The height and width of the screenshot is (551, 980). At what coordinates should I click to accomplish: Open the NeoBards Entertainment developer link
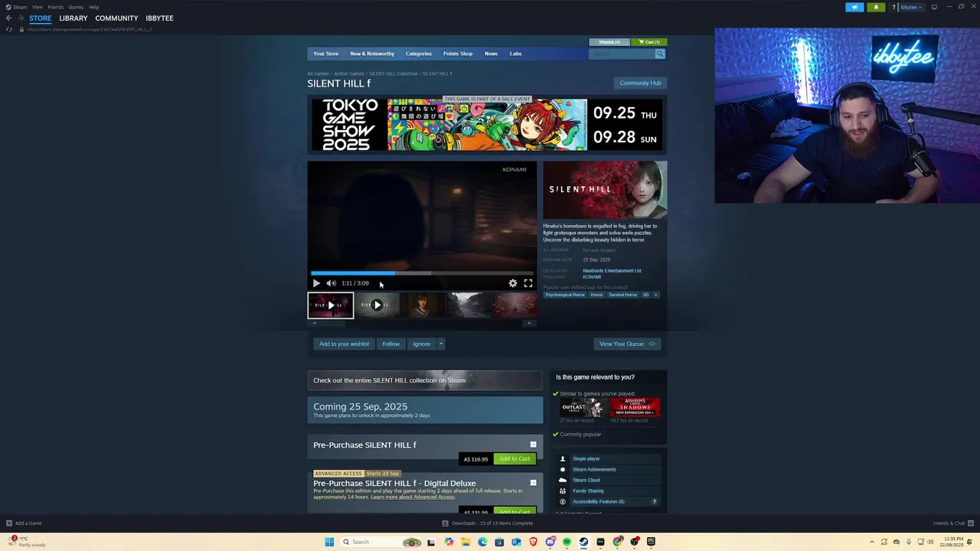click(612, 270)
